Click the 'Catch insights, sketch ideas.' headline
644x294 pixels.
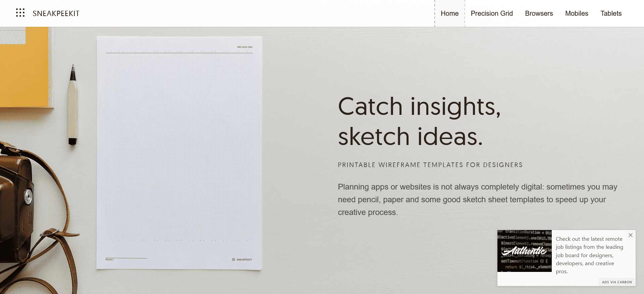[x=419, y=121]
